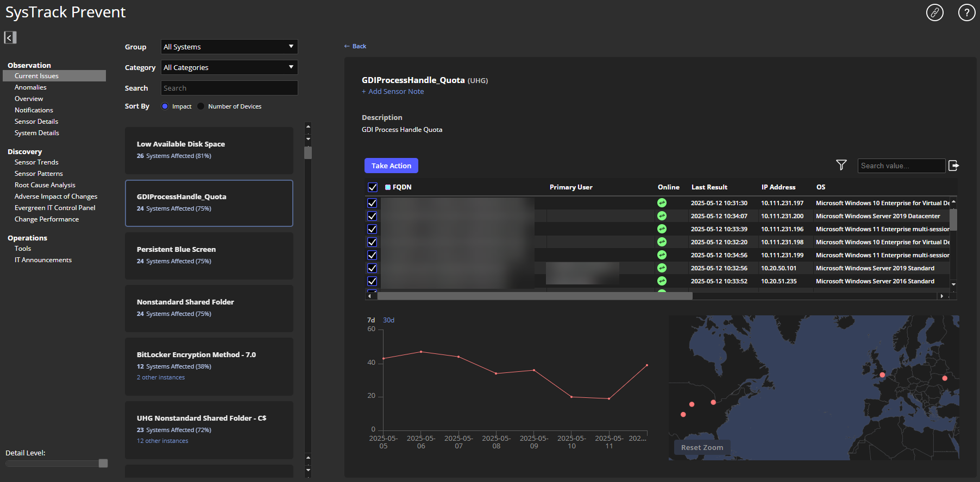The height and width of the screenshot is (482, 980).
Task: Click the map marker over Western Europe
Action: point(882,375)
